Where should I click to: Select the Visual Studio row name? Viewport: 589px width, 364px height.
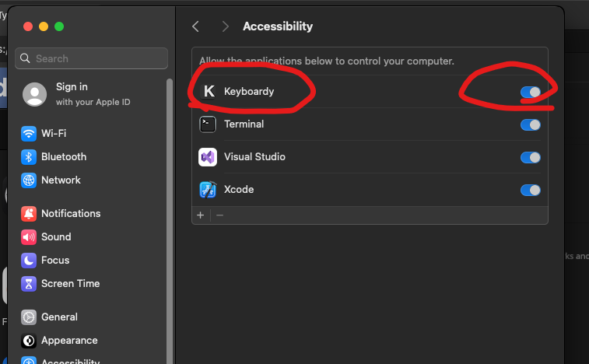click(254, 156)
